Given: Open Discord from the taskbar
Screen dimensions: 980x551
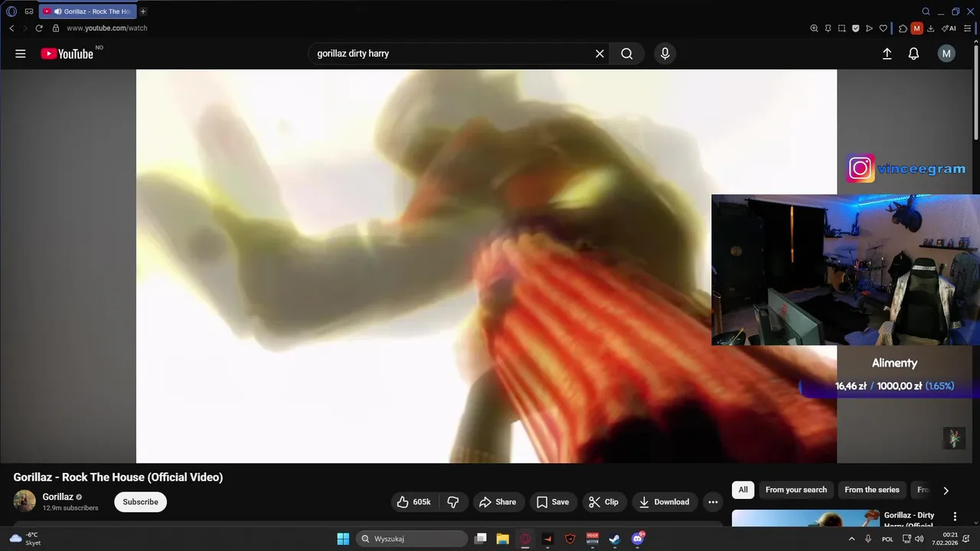Looking at the screenshot, I should pos(638,539).
